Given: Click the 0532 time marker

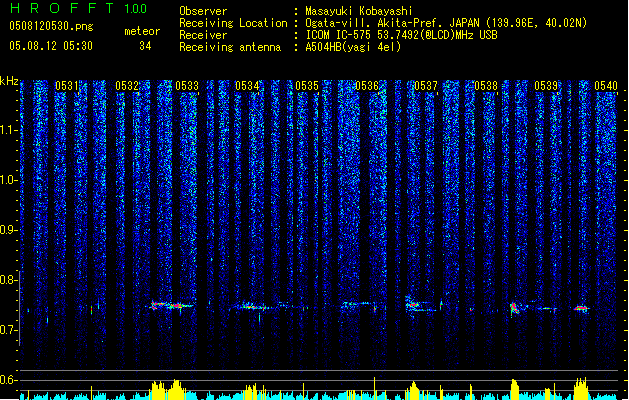Looking at the screenshot, I should pyautogui.click(x=127, y=86).
